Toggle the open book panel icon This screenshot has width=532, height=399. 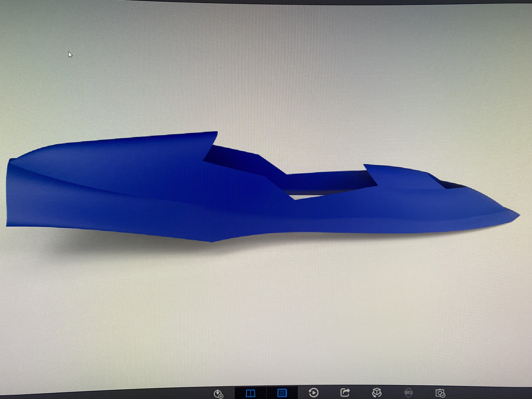coord(250,393)
